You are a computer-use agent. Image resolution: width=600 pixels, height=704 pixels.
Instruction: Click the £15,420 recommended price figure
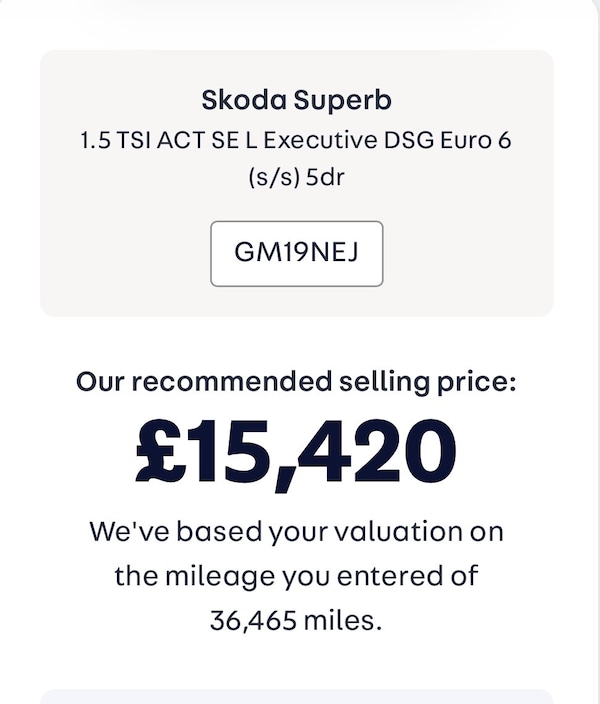tap(296, 453)
